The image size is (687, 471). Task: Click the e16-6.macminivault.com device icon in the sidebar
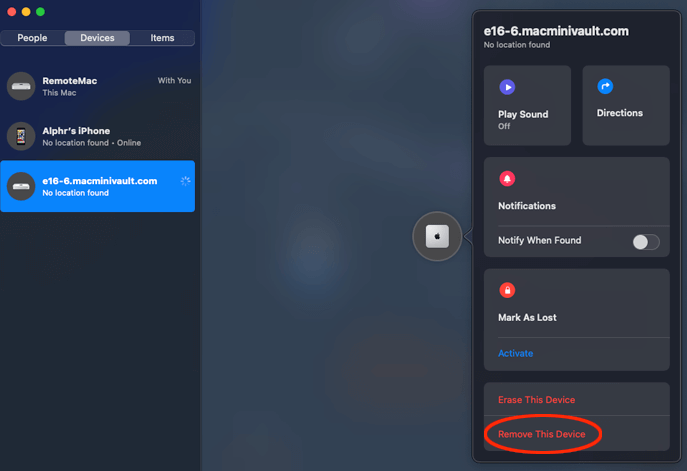(x=21, y=186)
